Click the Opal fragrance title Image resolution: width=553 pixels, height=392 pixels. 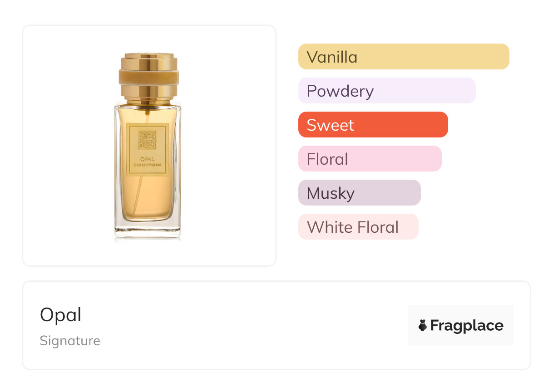tap(61, 315)
